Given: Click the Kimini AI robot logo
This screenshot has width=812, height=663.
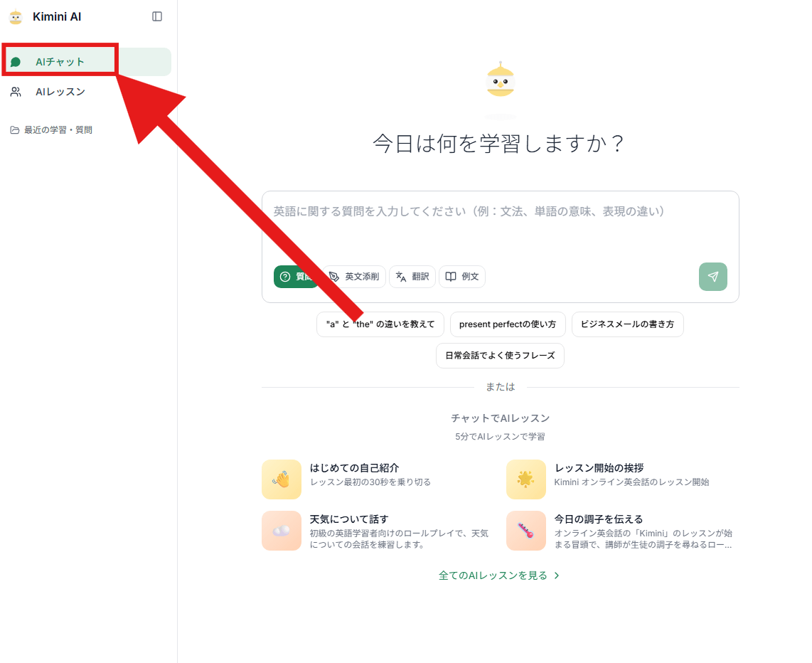Looking at the screenshot, I should pos(16,17).
